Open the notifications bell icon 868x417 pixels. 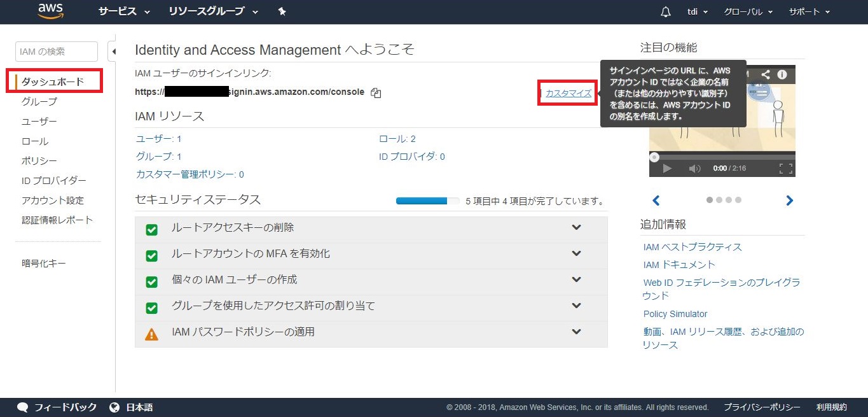tap(666, 12)
